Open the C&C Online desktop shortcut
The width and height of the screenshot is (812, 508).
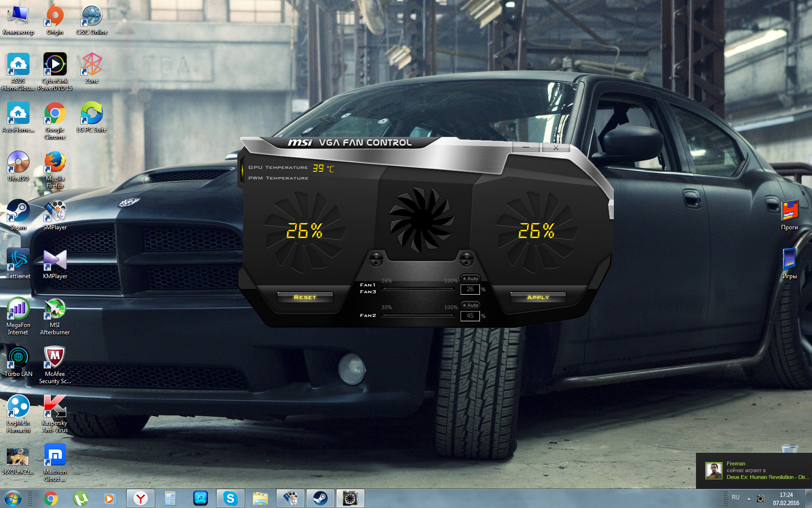[92, 20]
